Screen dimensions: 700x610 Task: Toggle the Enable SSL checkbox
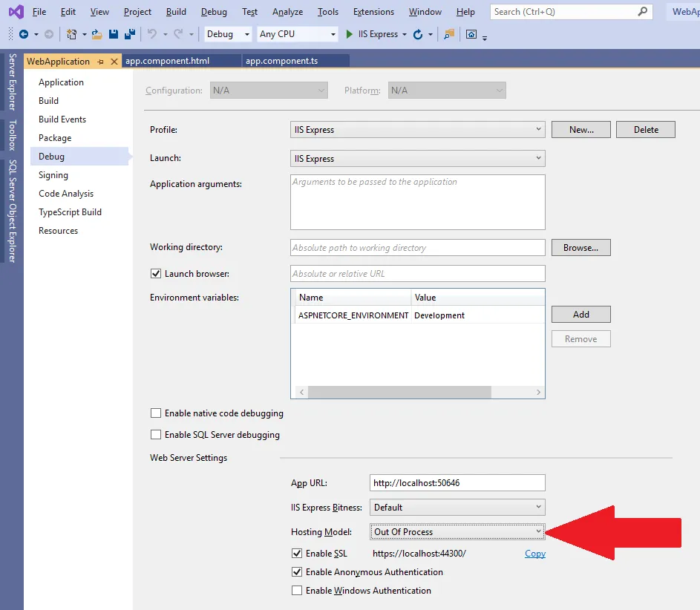click(x=296, y=554)
